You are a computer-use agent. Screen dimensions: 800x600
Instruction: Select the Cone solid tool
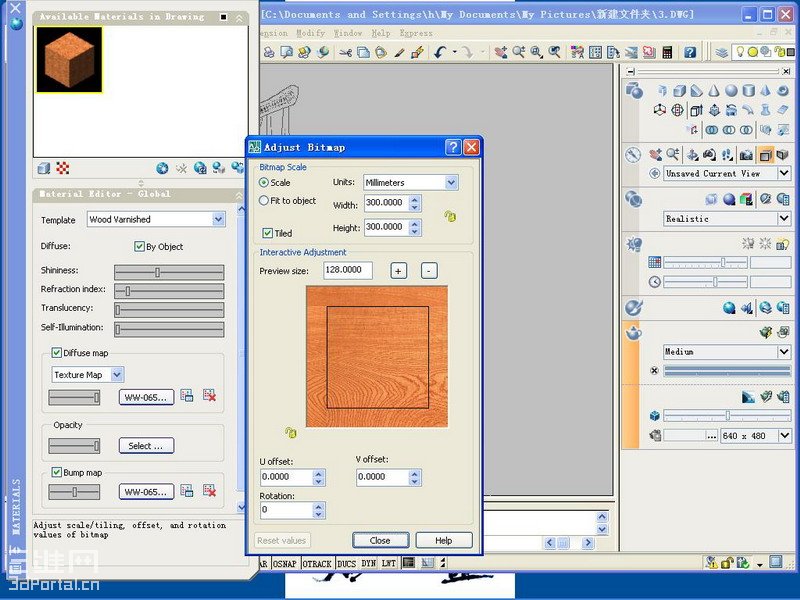click(714, 91)
